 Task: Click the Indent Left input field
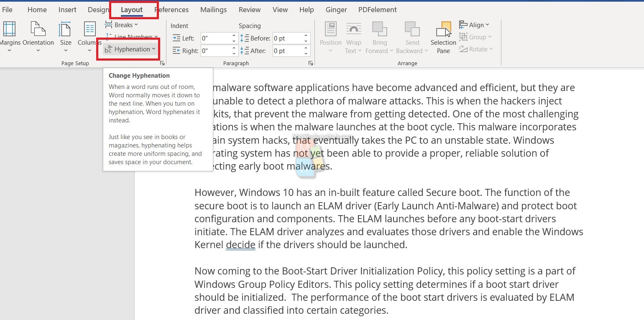215,38
